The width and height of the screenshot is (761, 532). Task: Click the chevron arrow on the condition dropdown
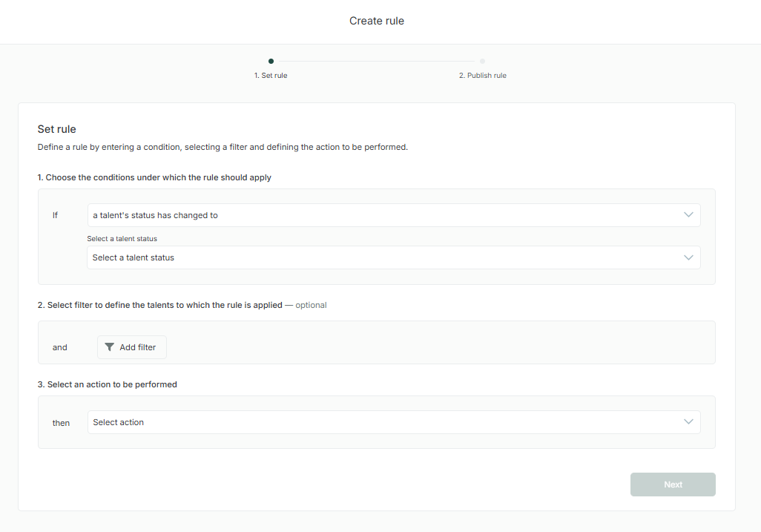[x=688, y=215]
